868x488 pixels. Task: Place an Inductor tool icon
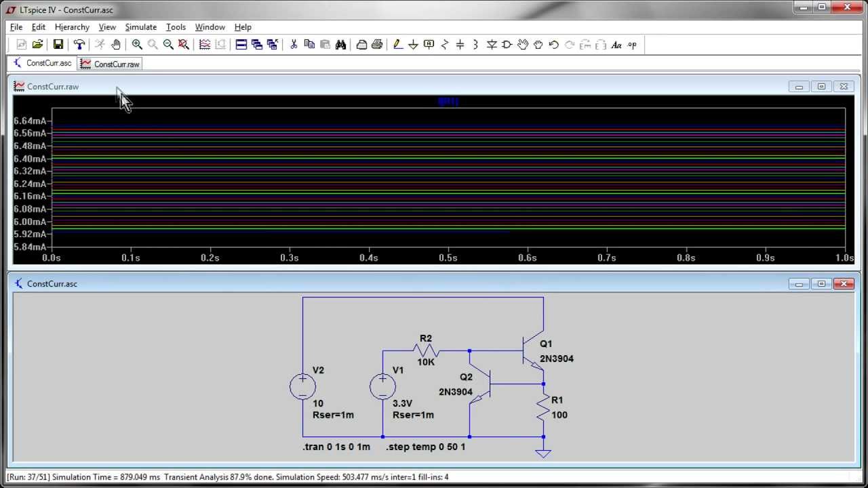click(x=475, y=45)
